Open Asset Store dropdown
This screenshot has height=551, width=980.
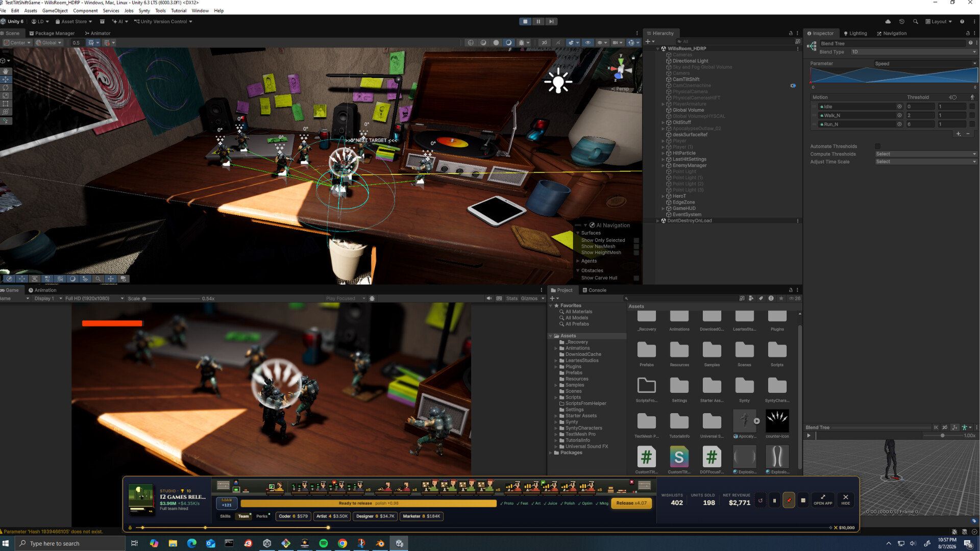coord(73,21)
